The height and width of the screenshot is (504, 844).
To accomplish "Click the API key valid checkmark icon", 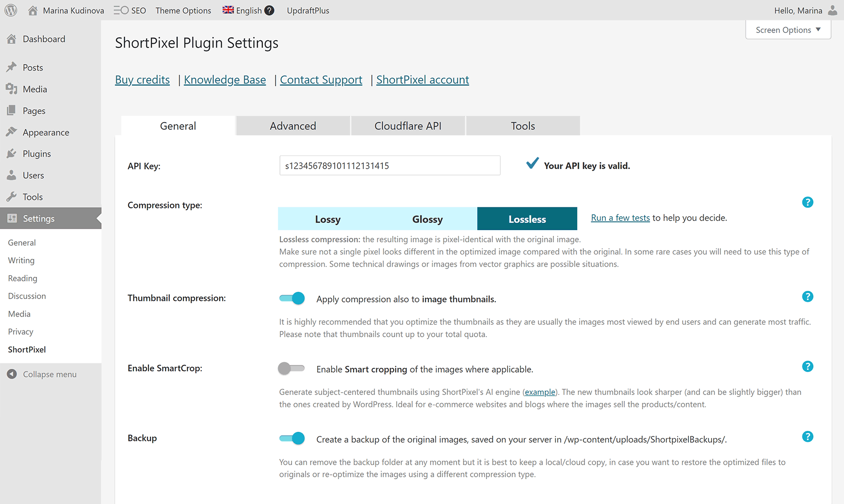I will (532, 163).
